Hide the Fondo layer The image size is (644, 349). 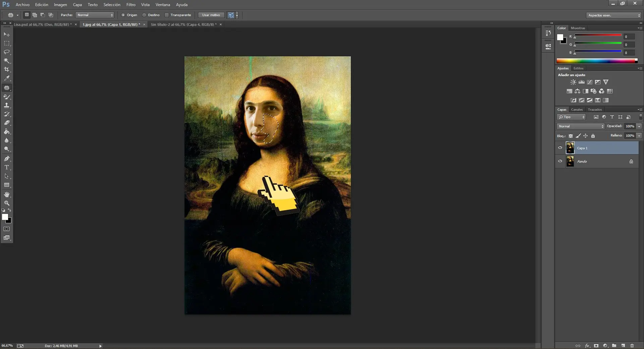pos(560,161)
